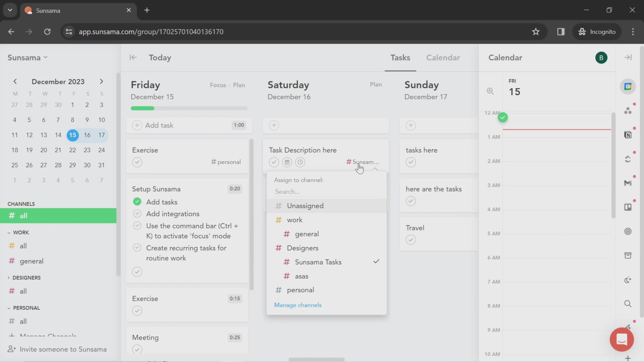The image size is (644, 362).
Task: Mark Travel task complete
Action: point(411,240)
